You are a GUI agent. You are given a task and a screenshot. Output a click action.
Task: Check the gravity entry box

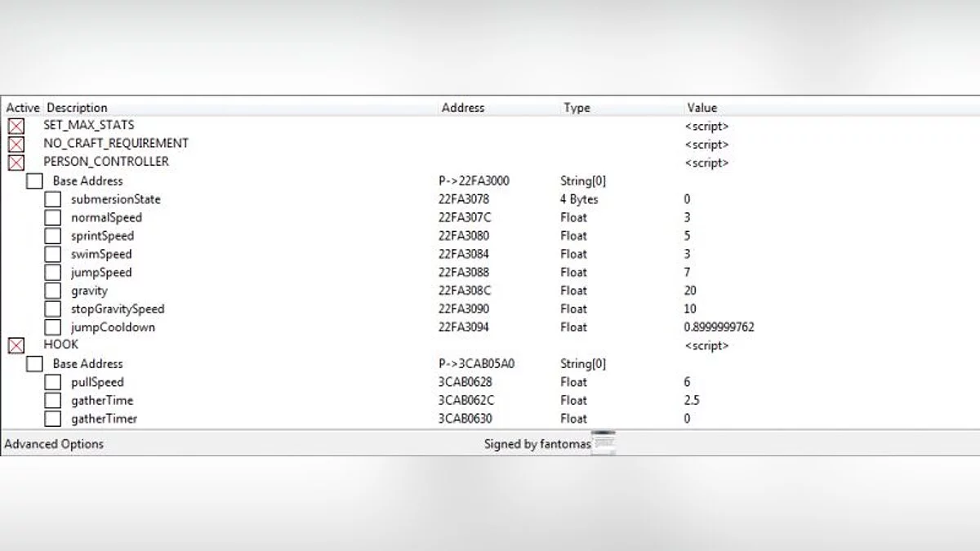click(x=52, y=291)
